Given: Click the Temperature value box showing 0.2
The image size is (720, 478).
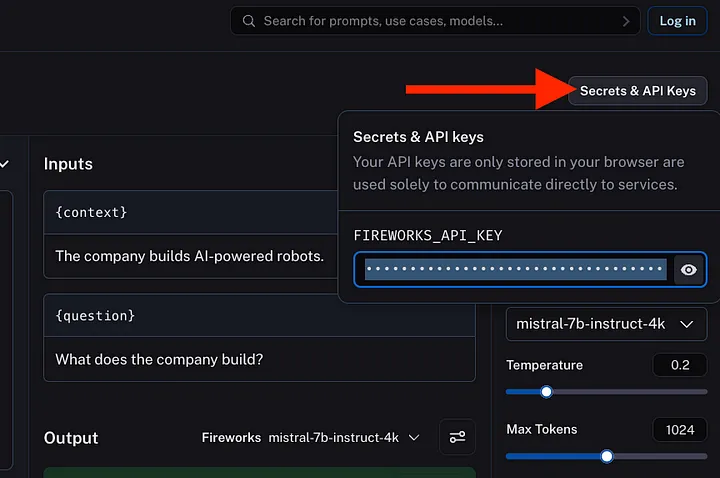Looking at the screenshot, I should [x=680, y=365].
